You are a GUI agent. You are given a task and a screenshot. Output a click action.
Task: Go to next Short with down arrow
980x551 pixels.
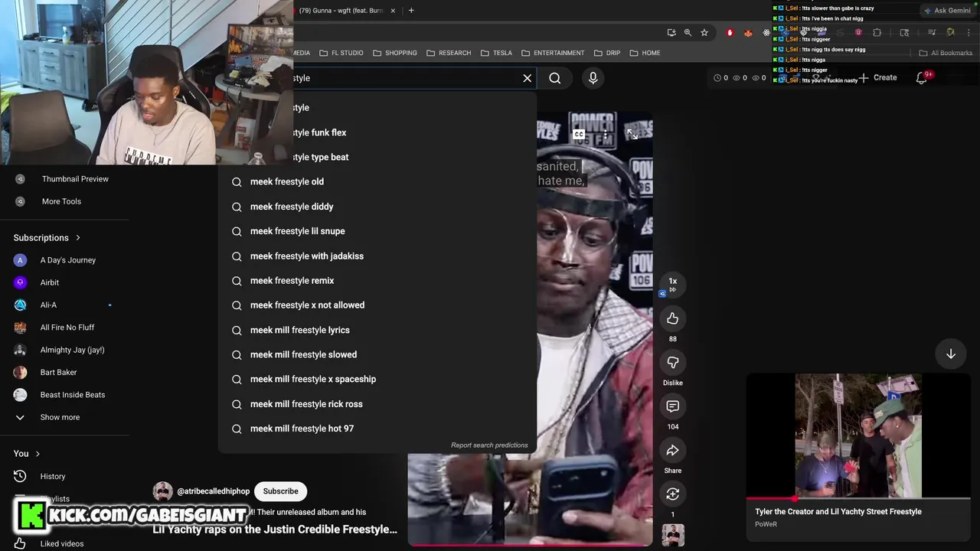click(x=951, y=354)
